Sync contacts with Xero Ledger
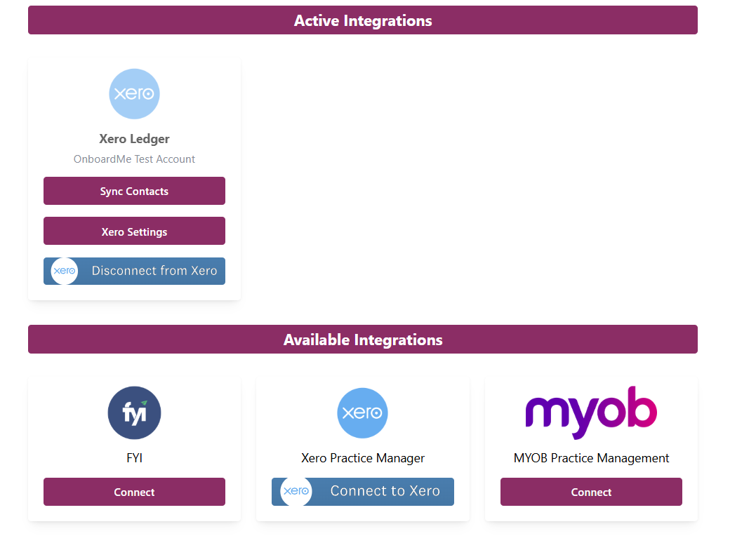 [134, 191]
